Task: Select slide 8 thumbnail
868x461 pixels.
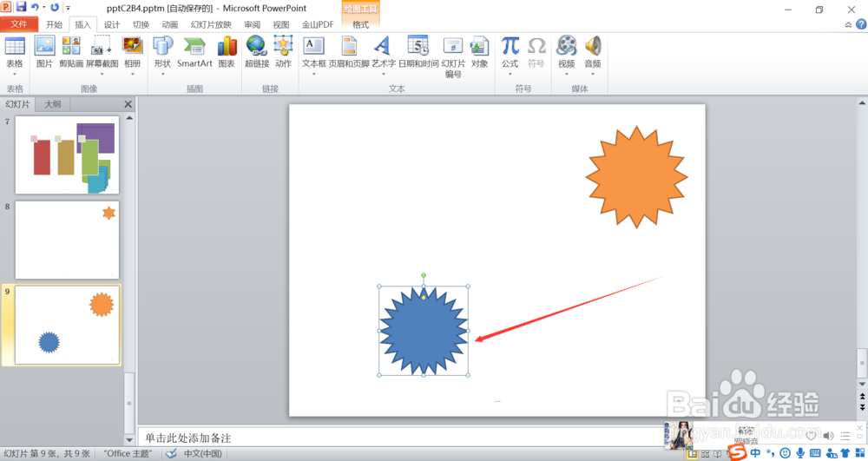Action: coord(67,240)
